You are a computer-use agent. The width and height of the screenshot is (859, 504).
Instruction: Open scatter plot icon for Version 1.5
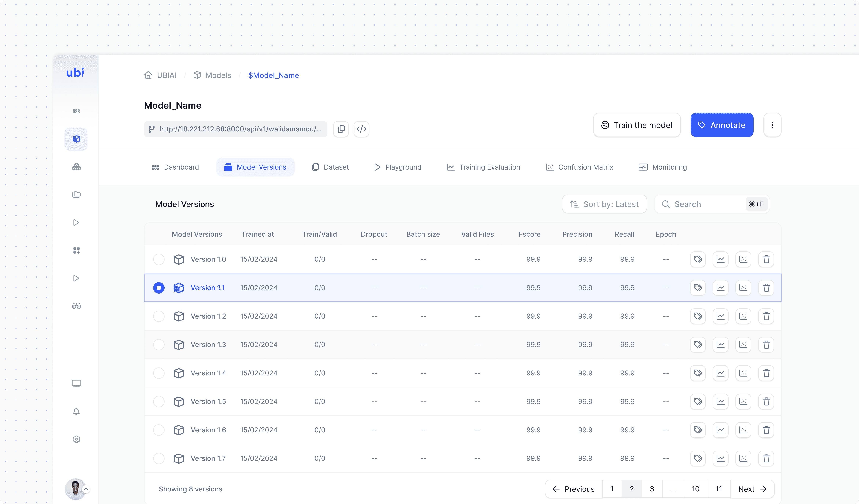[x=743, y=401]
